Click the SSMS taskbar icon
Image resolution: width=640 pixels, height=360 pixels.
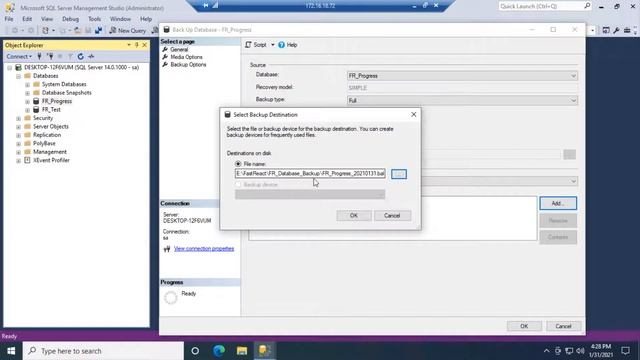point(265,351)
